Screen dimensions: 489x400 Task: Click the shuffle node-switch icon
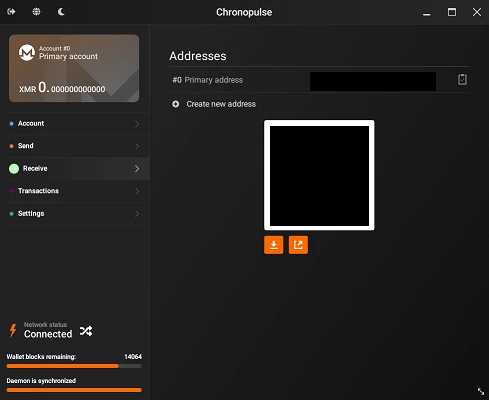[x=86, y=331]
